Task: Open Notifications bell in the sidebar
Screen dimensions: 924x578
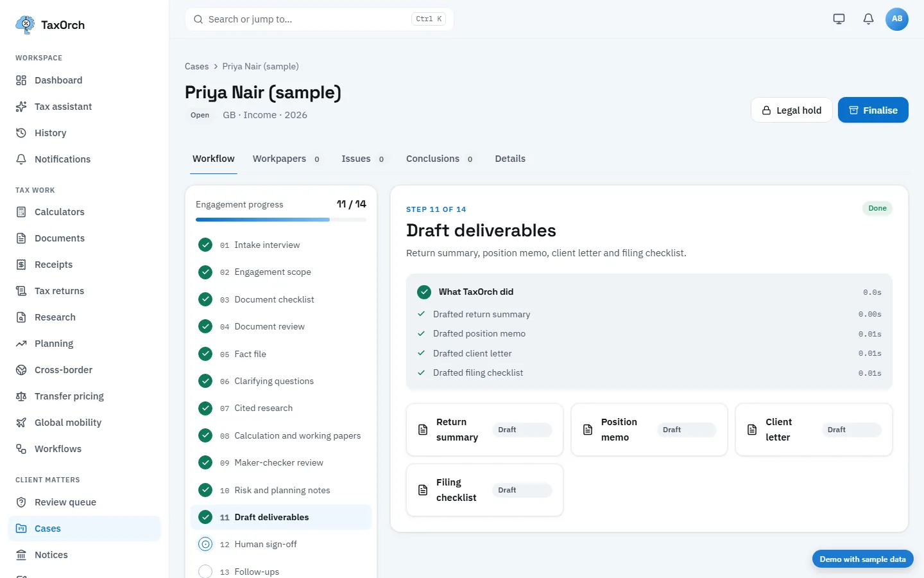Action: [21, 159]
